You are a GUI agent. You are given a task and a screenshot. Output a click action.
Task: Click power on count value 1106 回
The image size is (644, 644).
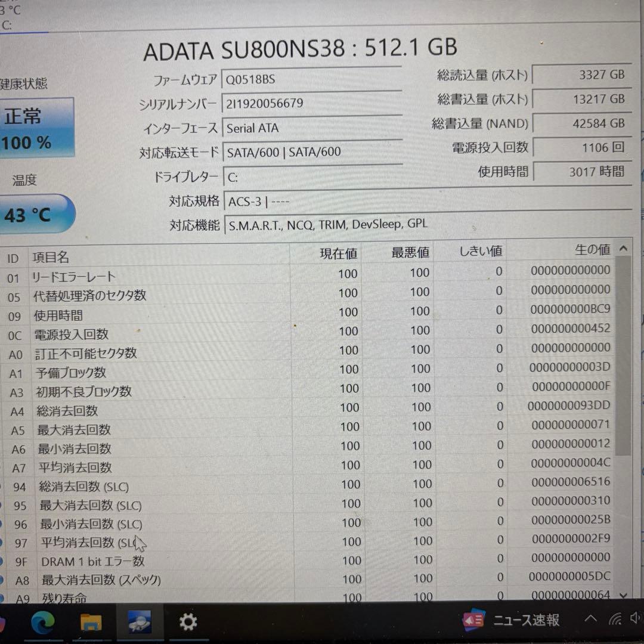point(583,147)
